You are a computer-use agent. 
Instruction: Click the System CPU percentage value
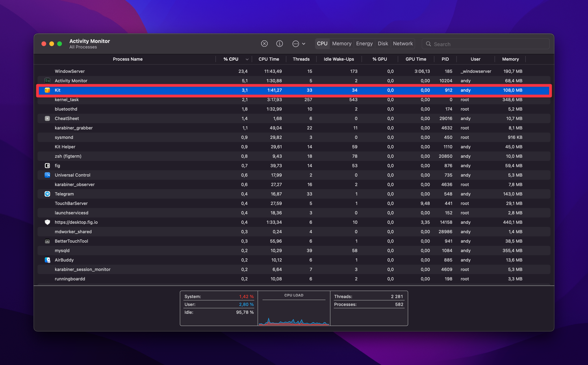point(246,297)
